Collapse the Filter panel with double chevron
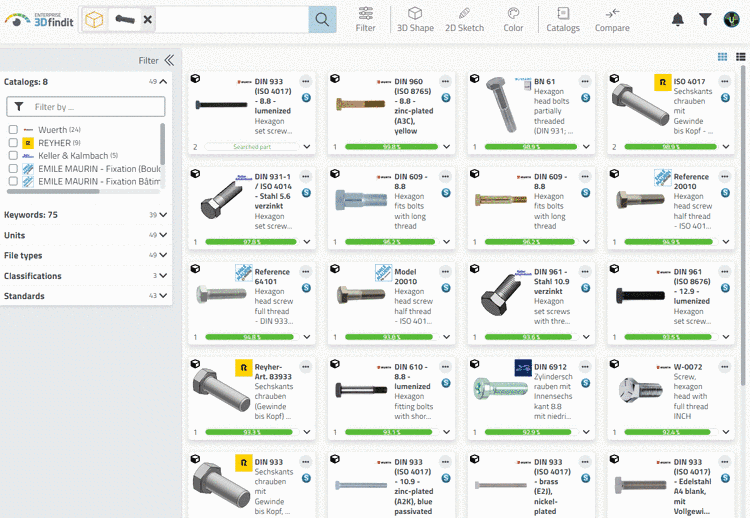 [x=169, y=60]
